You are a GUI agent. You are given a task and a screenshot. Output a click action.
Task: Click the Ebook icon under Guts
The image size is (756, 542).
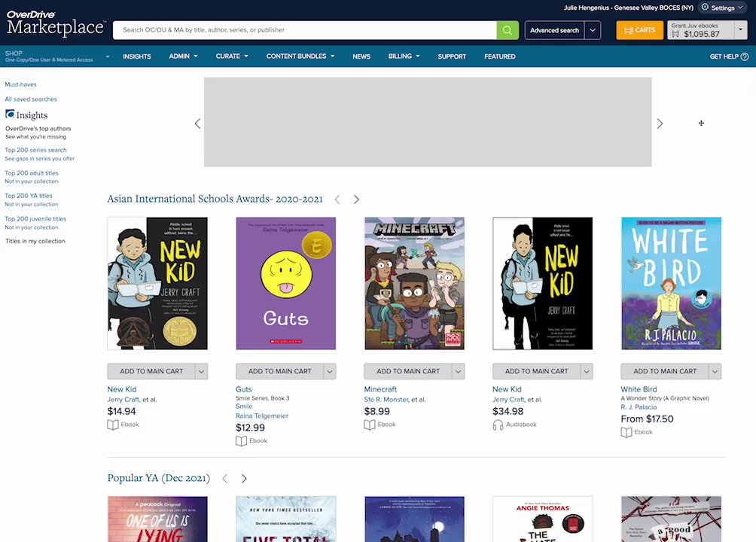(241, 440)
